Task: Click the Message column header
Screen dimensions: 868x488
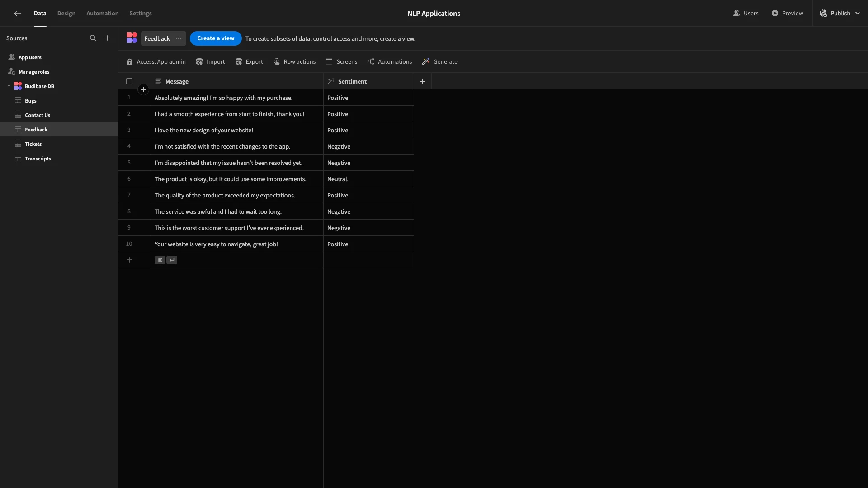Action: [237, 81]
